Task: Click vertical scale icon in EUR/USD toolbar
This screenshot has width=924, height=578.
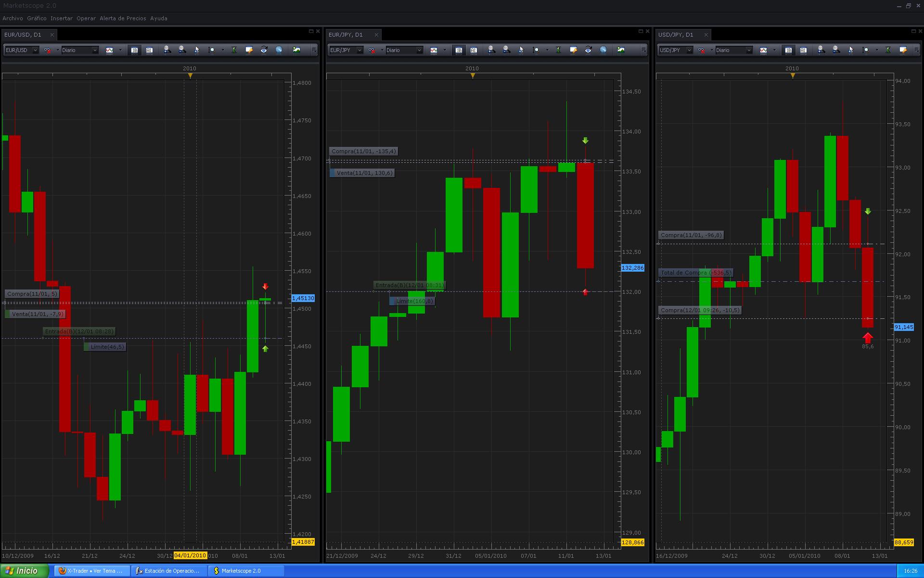Action: click(234, 50)
